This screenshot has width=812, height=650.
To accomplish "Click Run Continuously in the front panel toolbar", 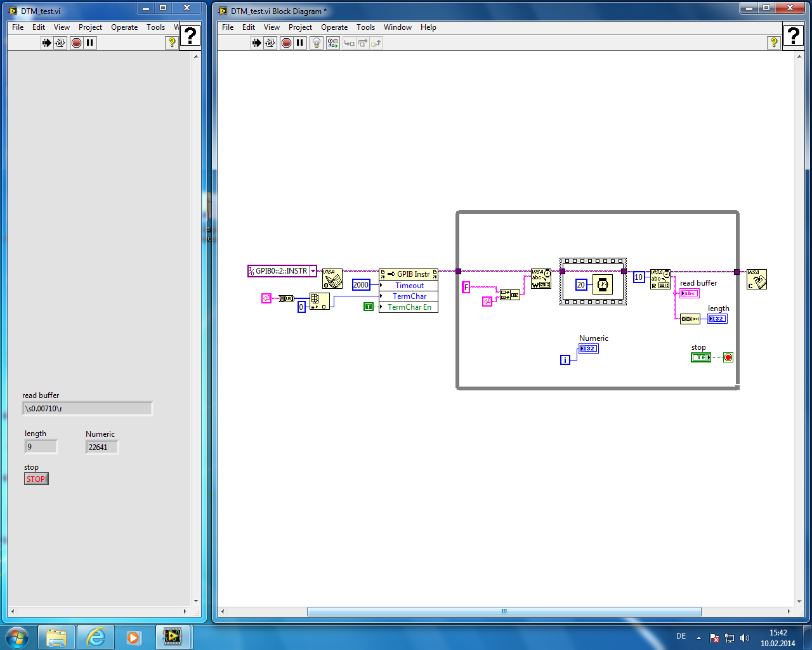I will pyautogui.click(x=60, y=43).
